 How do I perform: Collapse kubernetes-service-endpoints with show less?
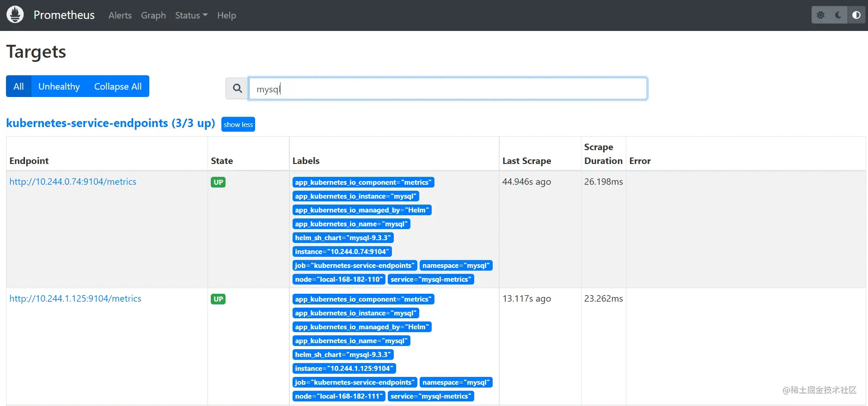pos(238,124)
